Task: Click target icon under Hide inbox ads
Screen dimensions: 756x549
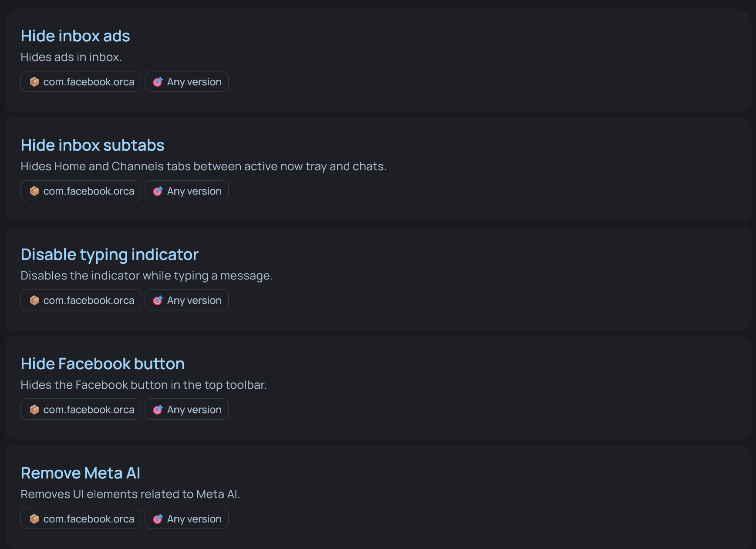Action: (x=158, y=82)
